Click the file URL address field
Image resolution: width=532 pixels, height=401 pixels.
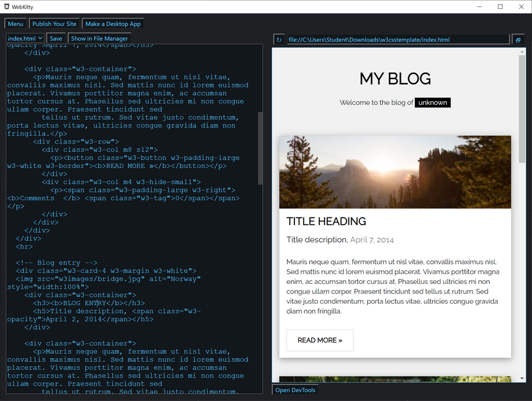click(x=397, y=40)
